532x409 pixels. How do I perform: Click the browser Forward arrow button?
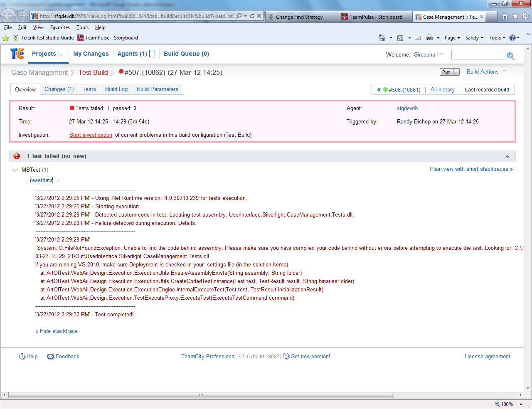click(x=22, y=16)
